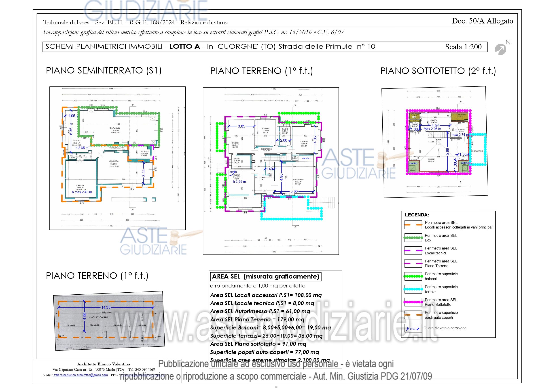Screen dimensions: 555x392
Task: Click the 'AREA SEL (misurata graficamente)' title box
Action: point(265,276)
